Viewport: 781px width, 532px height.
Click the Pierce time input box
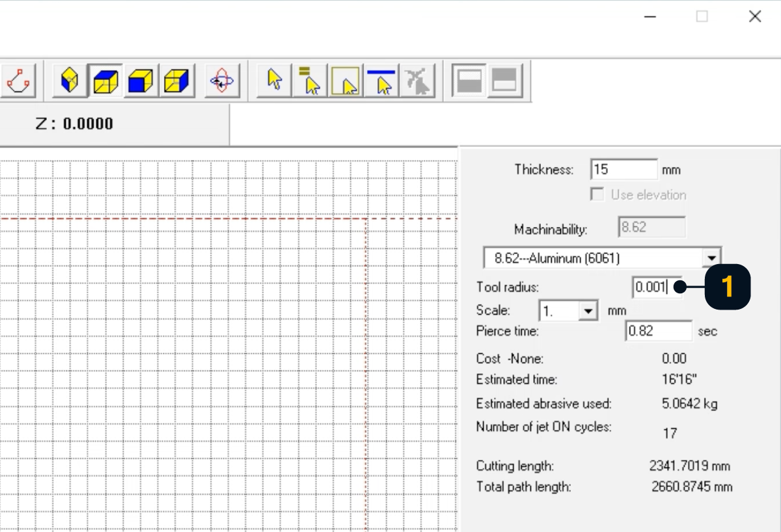click(659, 331)
